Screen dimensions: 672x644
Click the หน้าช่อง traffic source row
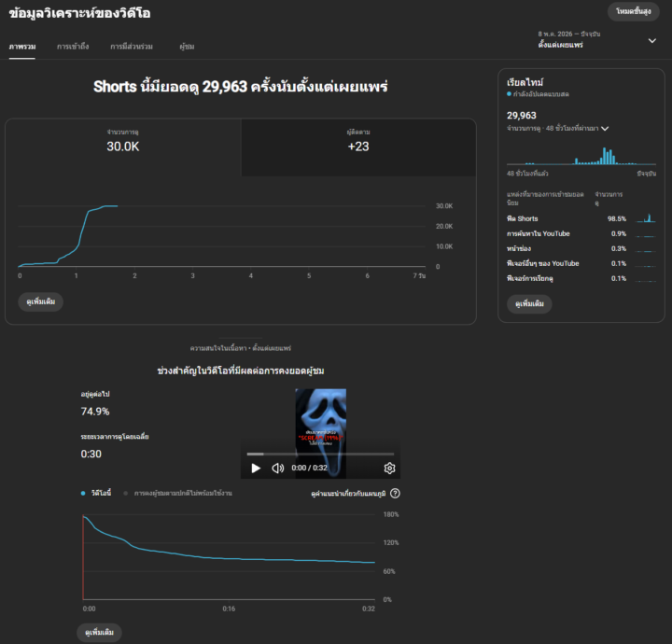click(581, 248)
